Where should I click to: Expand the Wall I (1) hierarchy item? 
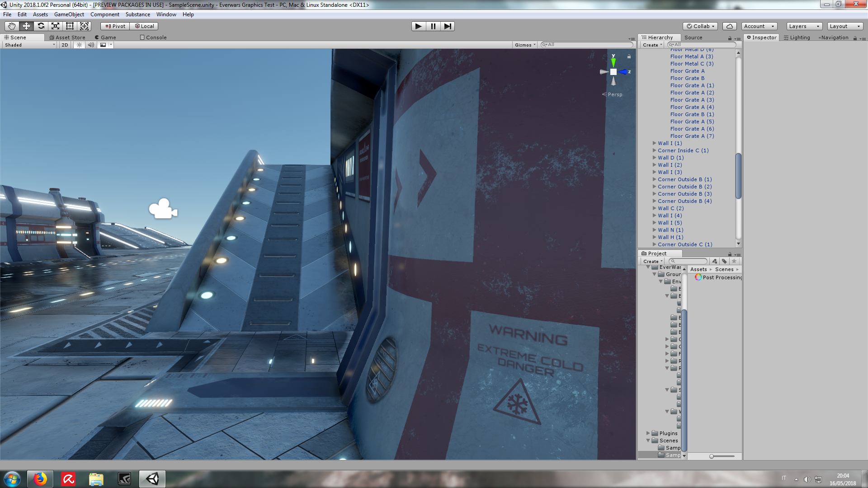pos(654,143)
